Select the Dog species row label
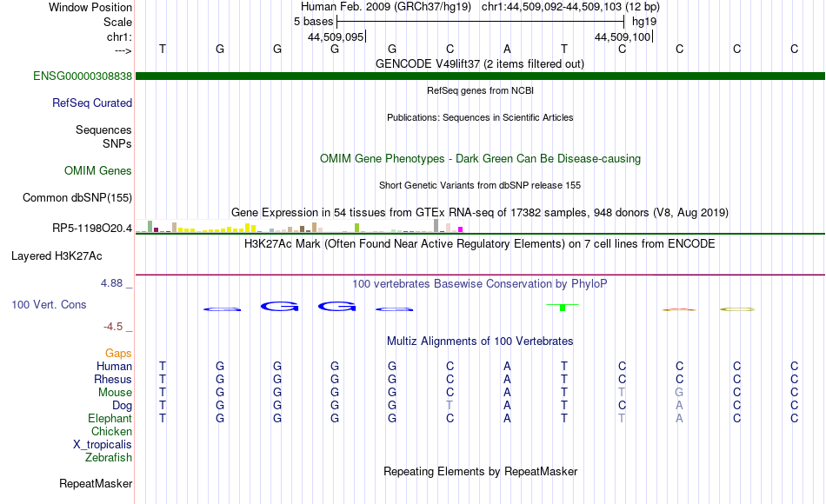 122,406
